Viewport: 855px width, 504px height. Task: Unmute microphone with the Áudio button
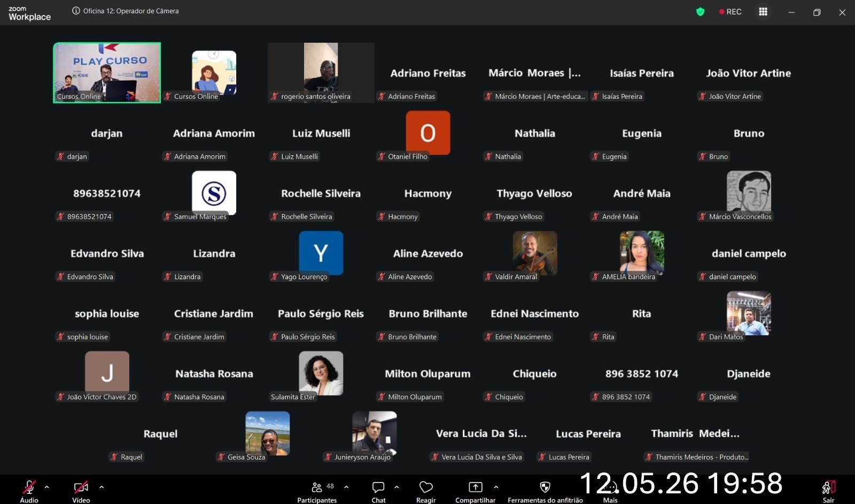(29, 491)
